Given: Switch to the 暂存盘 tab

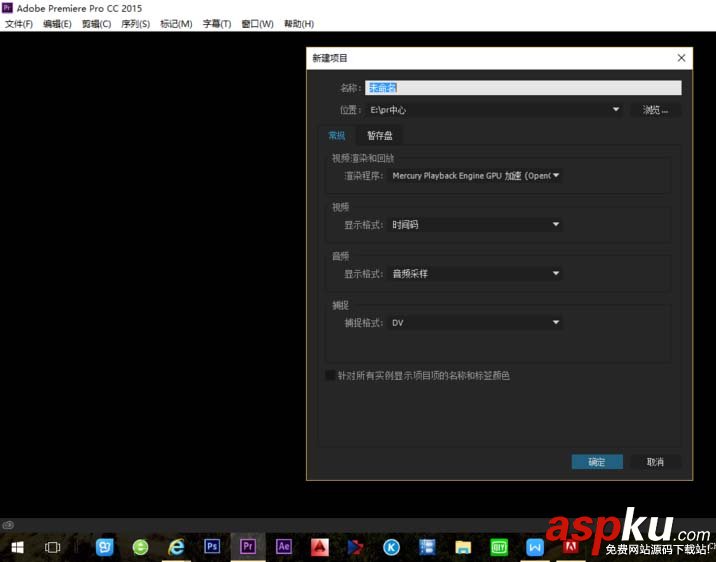Looking at the screenshot, I should 379,136.
